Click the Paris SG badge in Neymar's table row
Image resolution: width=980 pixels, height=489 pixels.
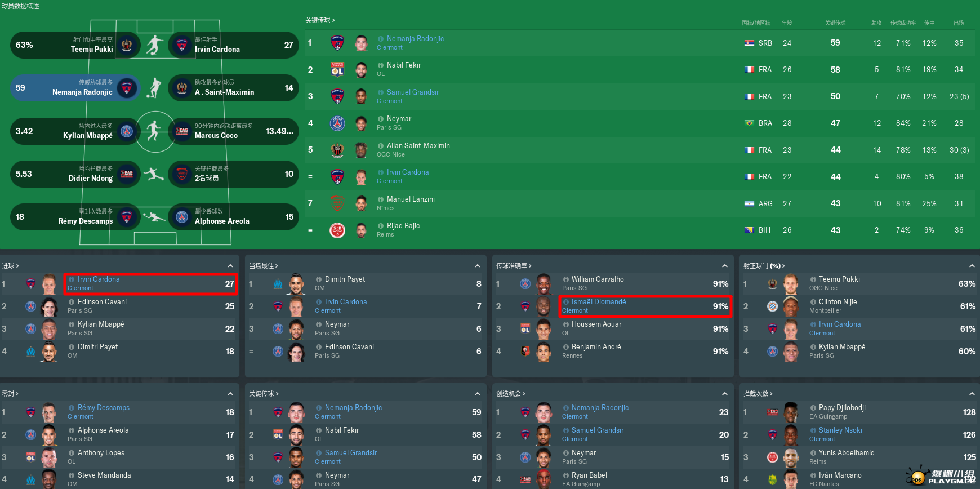pyautogui.click(x=337, y=123)
